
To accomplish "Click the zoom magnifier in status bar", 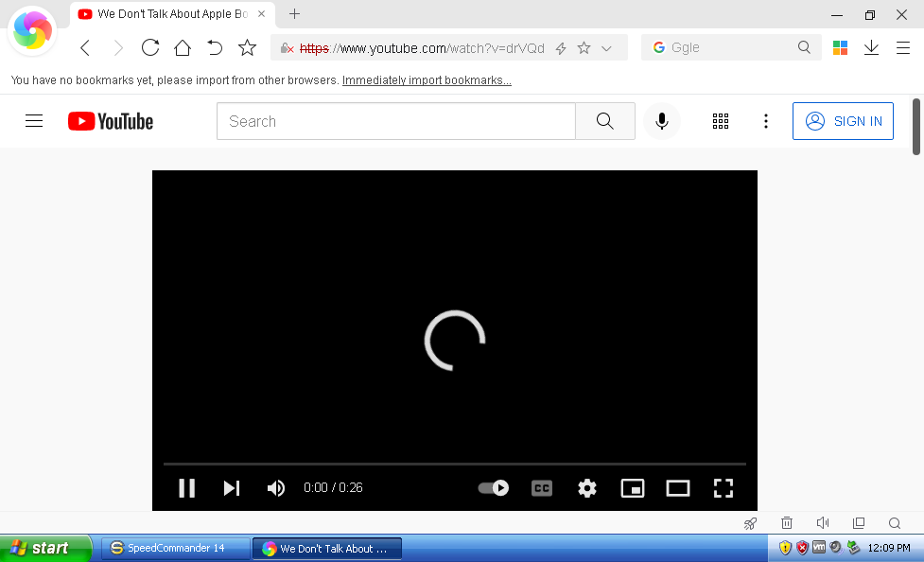I will [x=895, y=523].
